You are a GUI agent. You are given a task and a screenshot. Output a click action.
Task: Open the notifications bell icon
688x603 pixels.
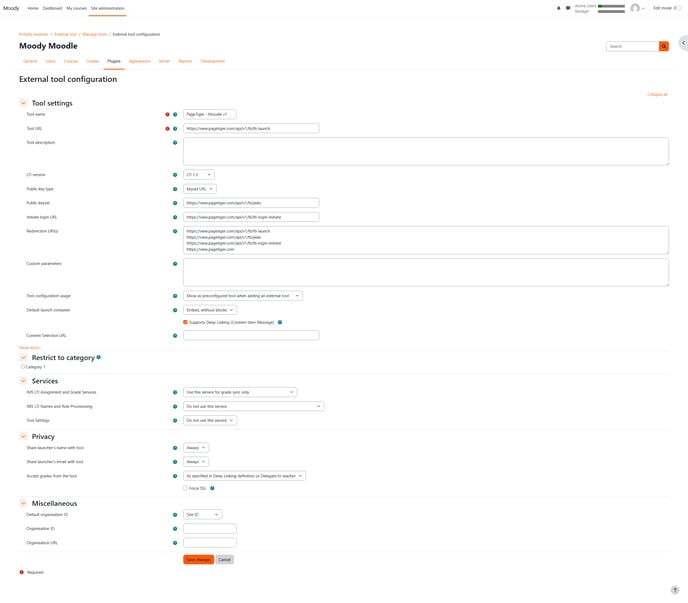(559, 8)
